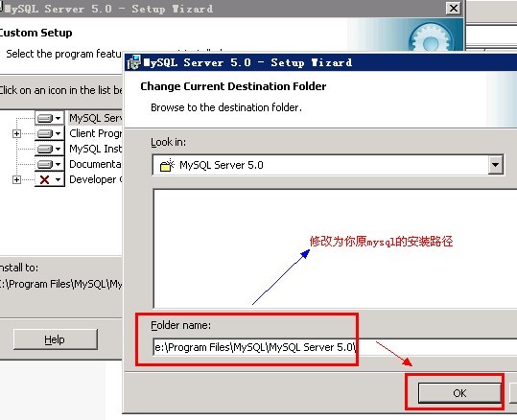
Task: Select the MySQL Server feature row
Action: (x=95, y=118)
